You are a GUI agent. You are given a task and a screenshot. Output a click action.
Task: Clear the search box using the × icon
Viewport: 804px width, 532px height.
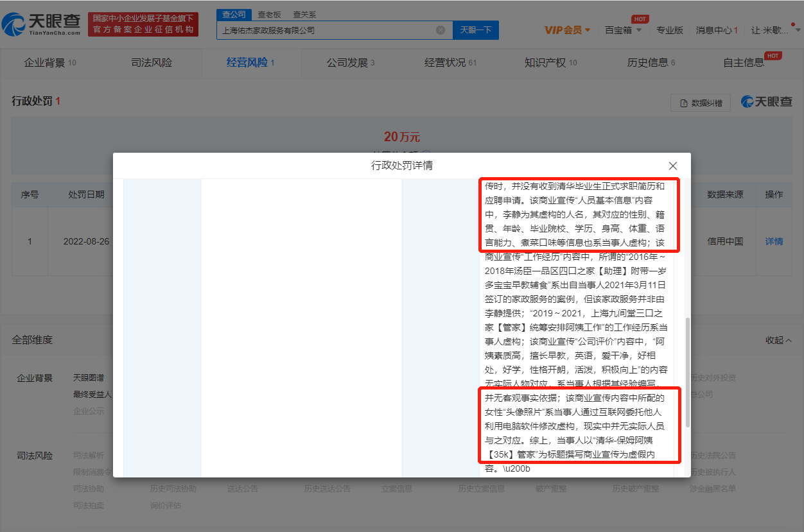[441, 30]
